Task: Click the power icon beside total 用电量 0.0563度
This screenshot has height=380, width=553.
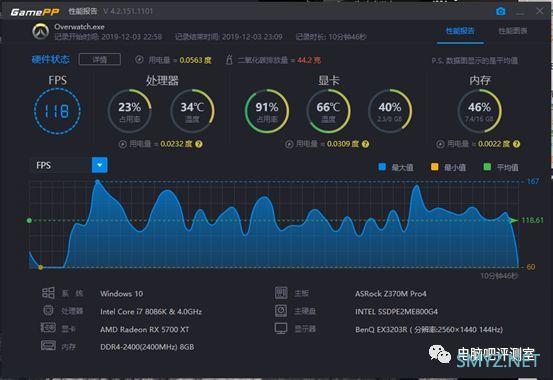Action: point(139,60)
